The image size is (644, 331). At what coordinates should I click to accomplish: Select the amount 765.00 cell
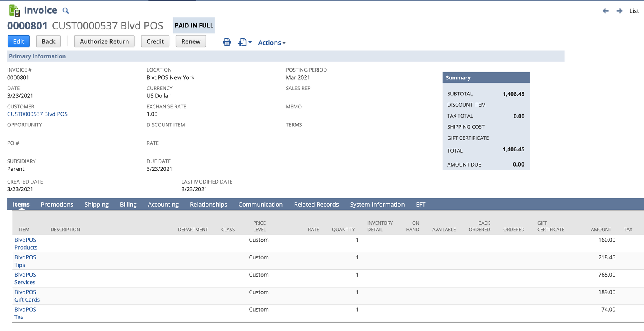click(x=607, y=275)
